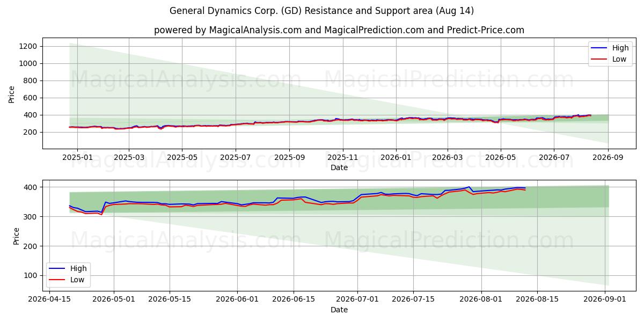Click the Date axis label under the lower chart
Image resolution: width=644 pixels, height=322 pixels.
point(339,310)
